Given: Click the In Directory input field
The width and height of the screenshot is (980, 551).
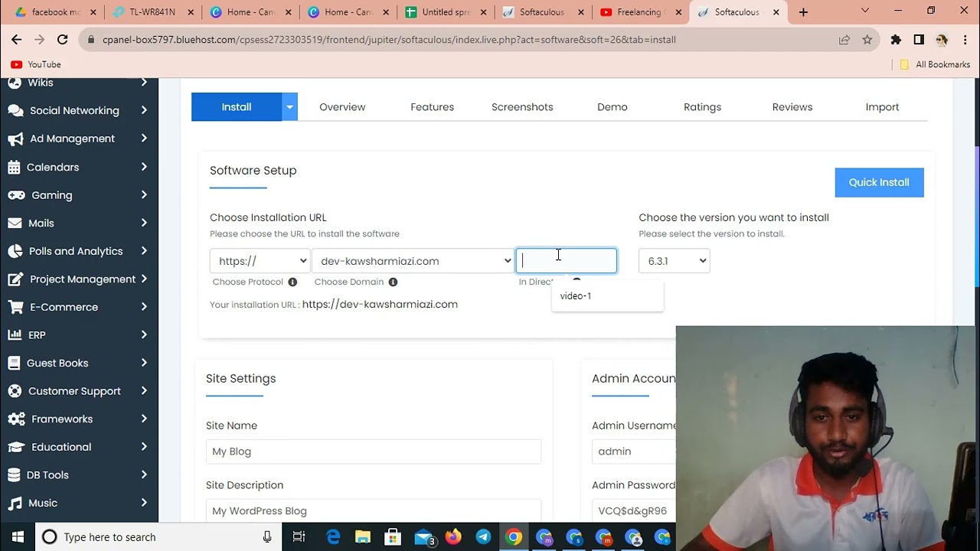Looking at the screenshot, I should pyautogui.click(x=567, y=261).
